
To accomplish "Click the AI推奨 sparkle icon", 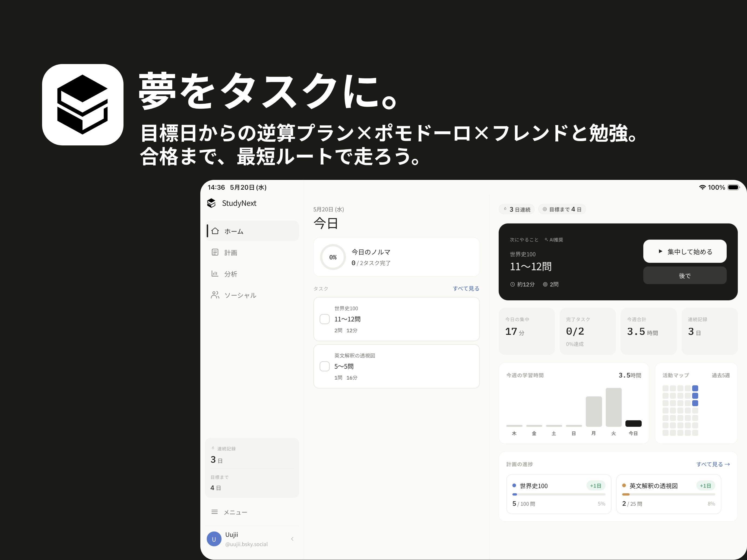I will [x=546, y=239].
